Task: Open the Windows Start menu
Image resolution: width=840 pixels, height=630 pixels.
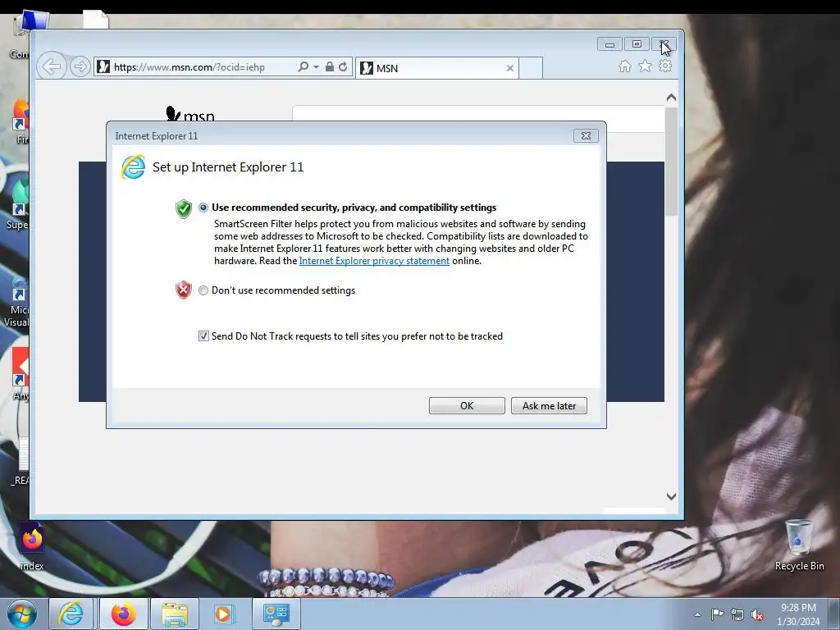Action: click(22, 614)
